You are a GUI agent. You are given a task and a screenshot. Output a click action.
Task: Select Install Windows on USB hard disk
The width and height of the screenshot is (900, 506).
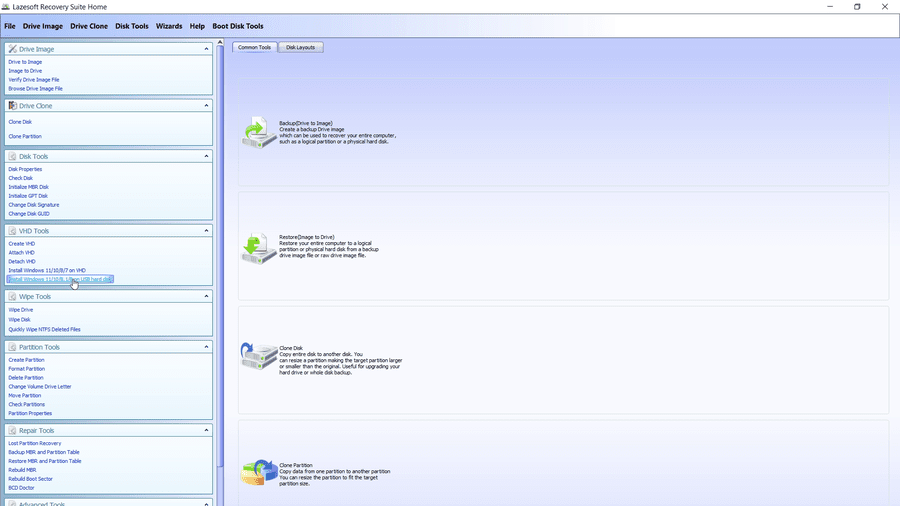coord(60,279)
